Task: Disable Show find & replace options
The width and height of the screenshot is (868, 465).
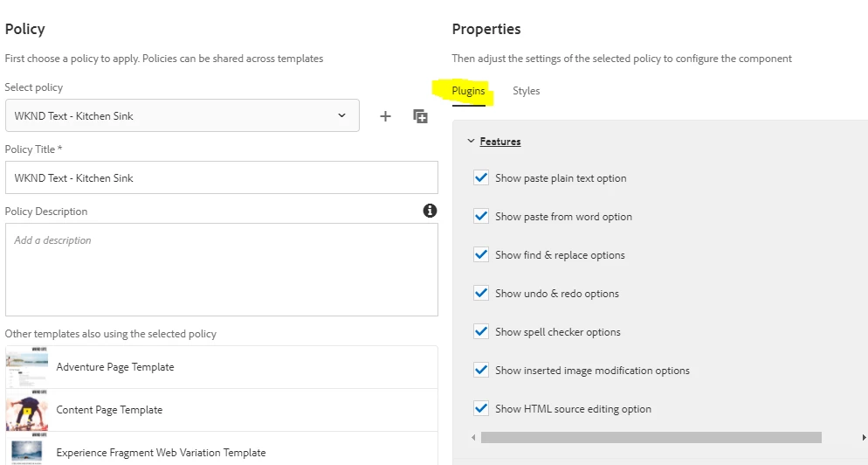Action: point(481,255)
